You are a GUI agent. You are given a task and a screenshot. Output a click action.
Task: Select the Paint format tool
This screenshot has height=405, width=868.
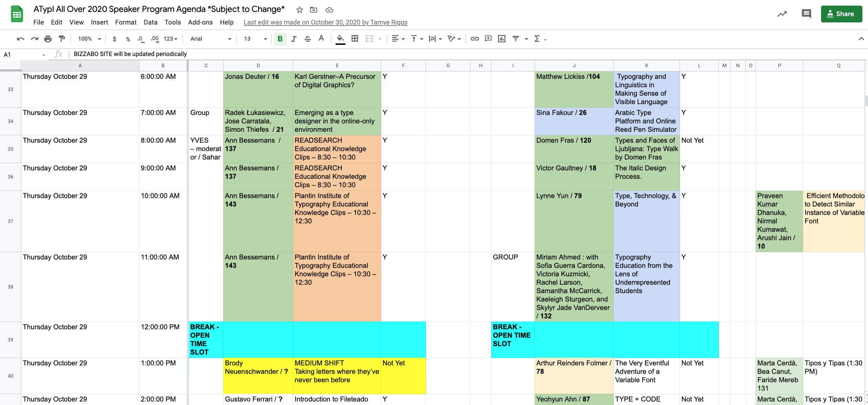coord(62,39)
